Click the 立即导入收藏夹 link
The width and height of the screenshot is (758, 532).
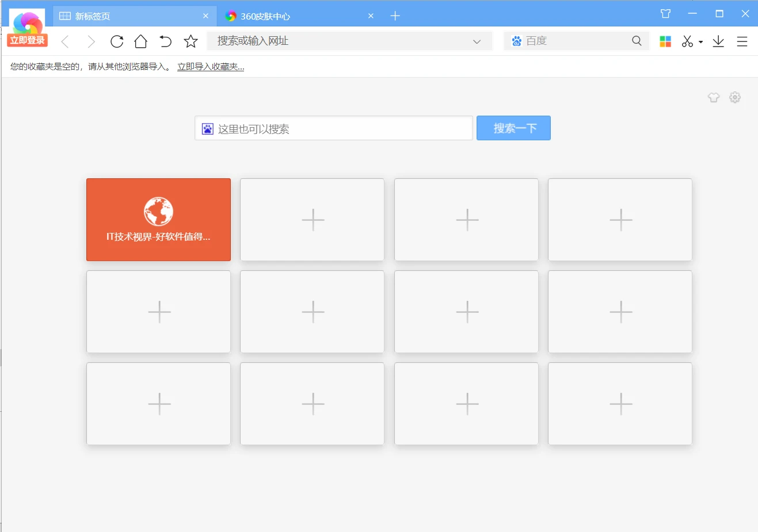(211, 67)
